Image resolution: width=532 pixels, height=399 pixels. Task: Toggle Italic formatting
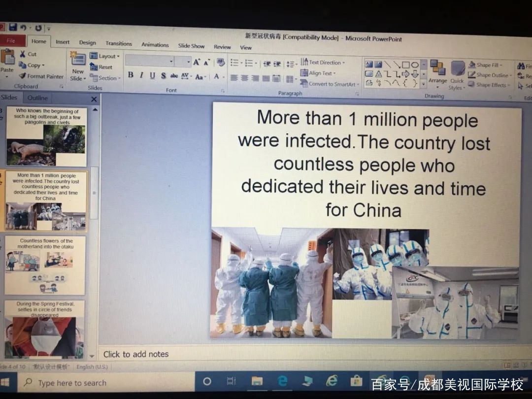141,75
